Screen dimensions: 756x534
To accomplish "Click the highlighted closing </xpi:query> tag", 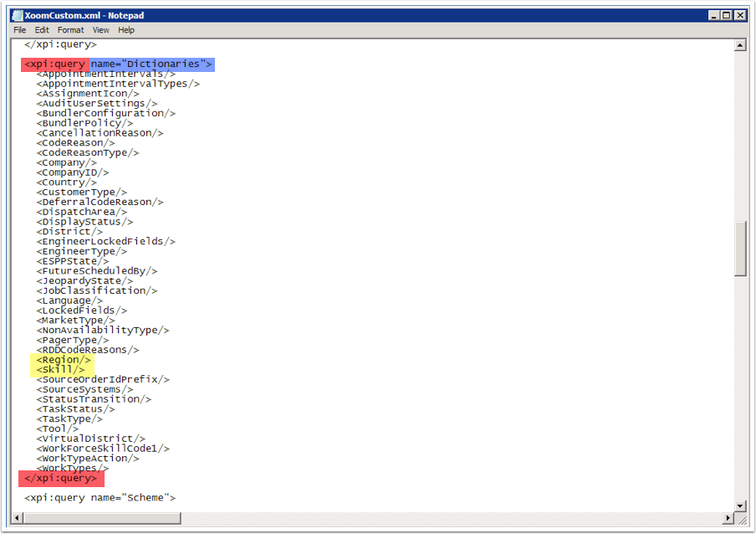I will coord(61,478).
